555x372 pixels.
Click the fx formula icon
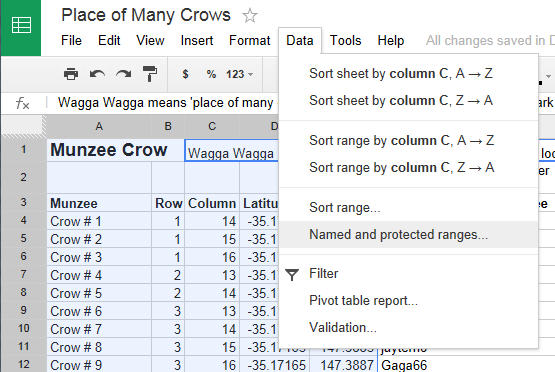point(22,103)
